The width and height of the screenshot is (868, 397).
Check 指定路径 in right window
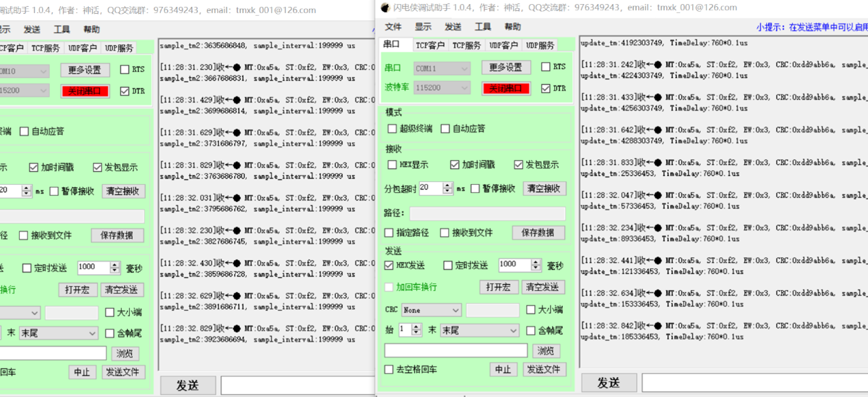click(x=389, y=233)
